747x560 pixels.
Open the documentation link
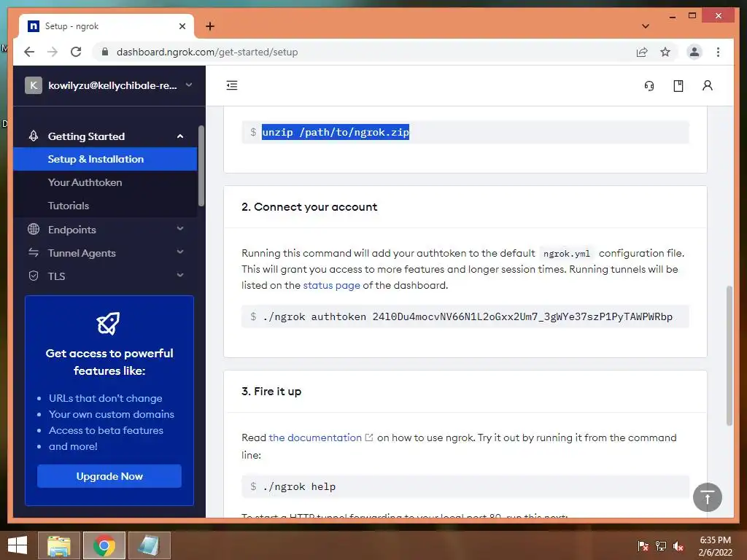315,437
